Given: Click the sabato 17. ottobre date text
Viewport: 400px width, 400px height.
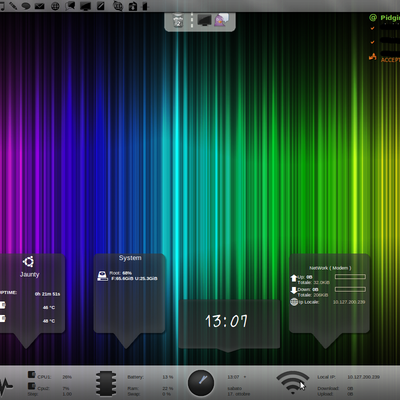Looking at the screenshot, I should 238,391.
